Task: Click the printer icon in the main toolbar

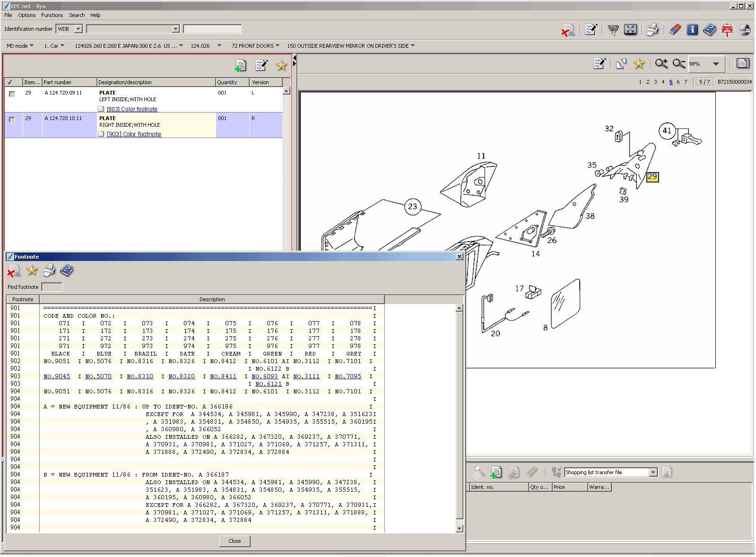Action: 652,30
